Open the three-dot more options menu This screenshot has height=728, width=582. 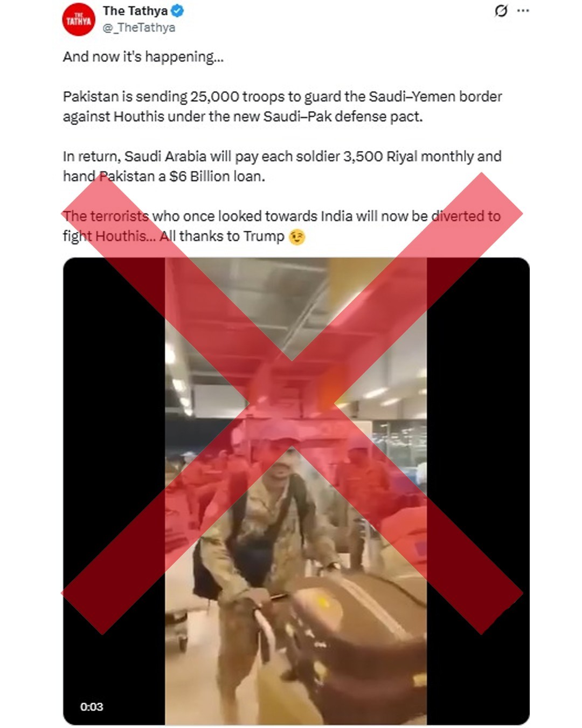(x=523, y=11)
